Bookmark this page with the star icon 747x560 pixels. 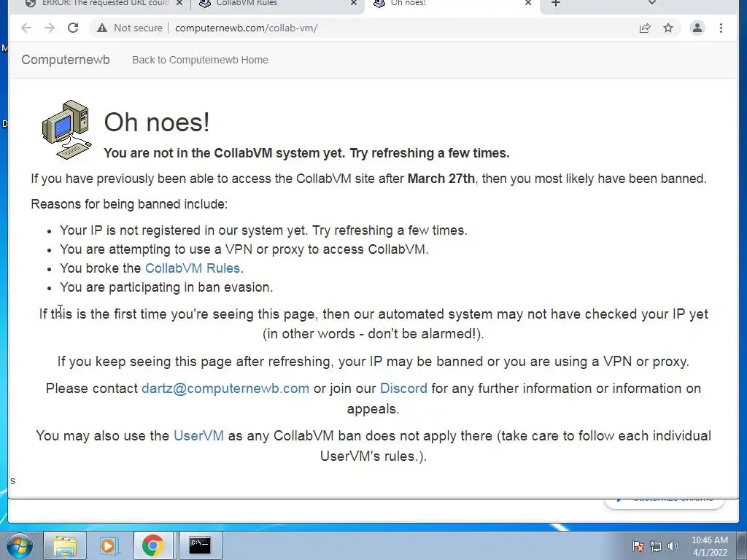coord(668,28)
